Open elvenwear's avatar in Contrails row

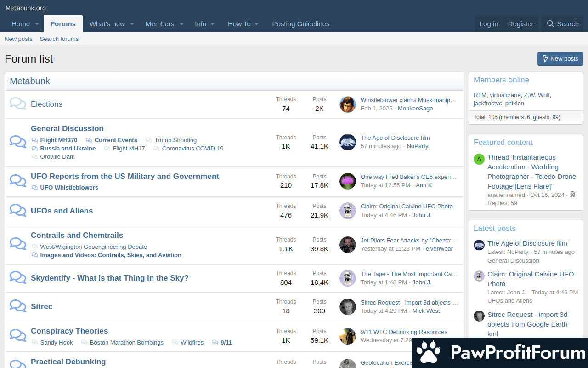pos(348,245)
